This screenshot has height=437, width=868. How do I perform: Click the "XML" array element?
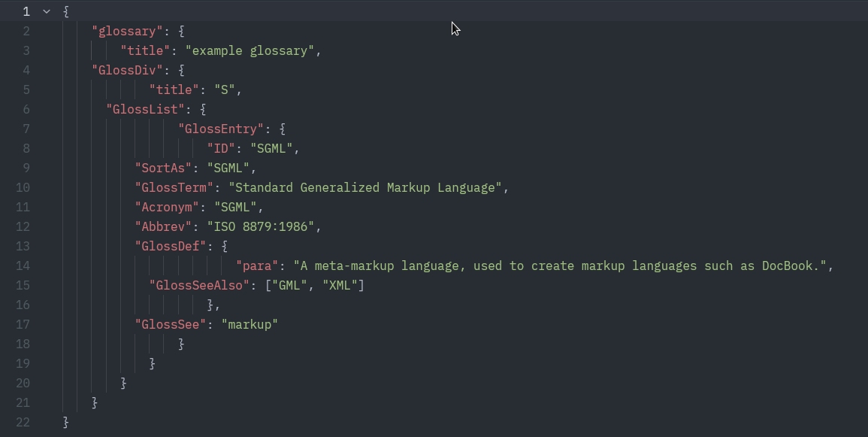pos(340,285)
